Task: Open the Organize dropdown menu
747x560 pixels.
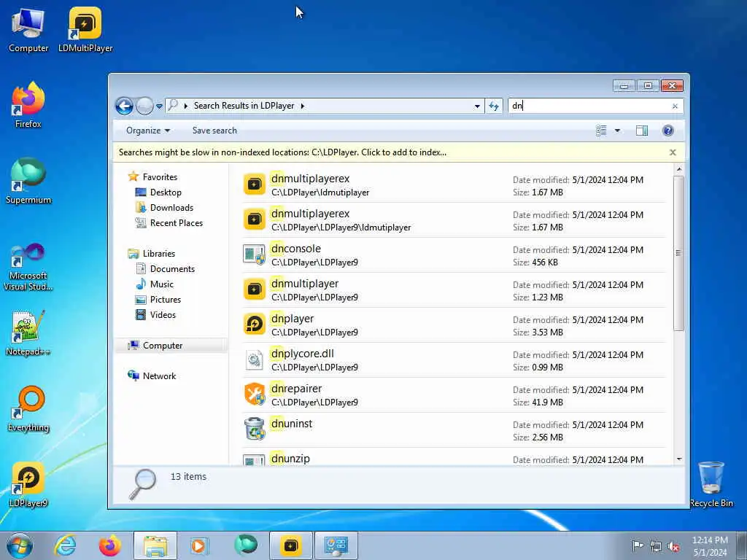Action: click(147, 131)
